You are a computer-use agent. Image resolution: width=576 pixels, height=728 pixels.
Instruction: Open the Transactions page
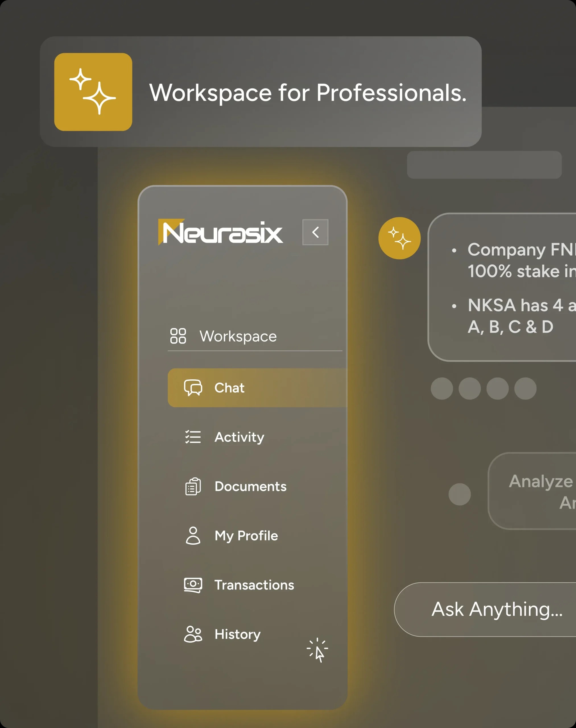coord(254,585)
